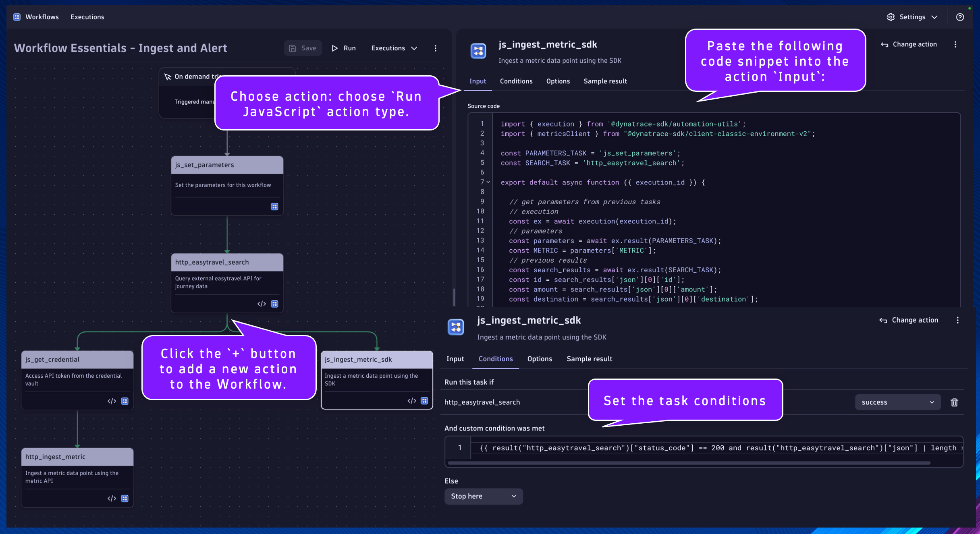Switch to Sample result tab in upper panel
Image resolution: width=980 pixels, height=534 pixels.
pyautogui.click(x=605, y=81)
